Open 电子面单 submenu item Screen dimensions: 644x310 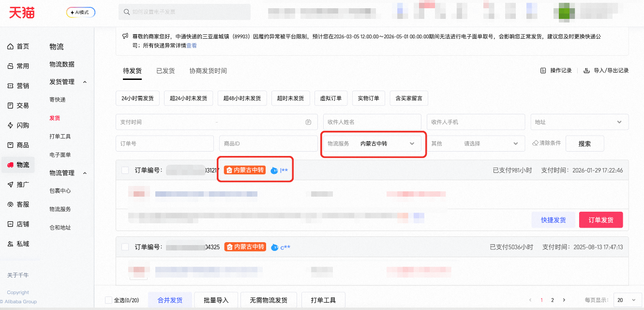pyautogui.click(x=60, y=155)
